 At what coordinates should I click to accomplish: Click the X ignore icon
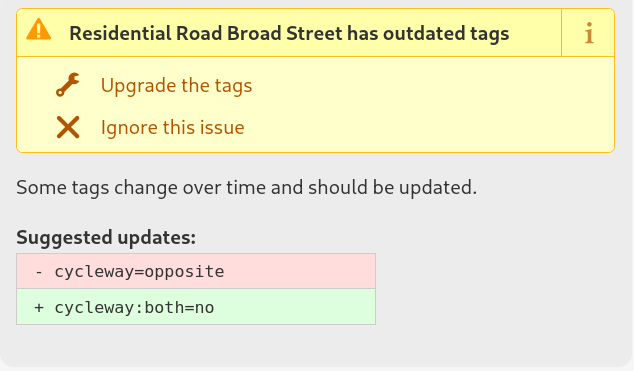[68, 127]
